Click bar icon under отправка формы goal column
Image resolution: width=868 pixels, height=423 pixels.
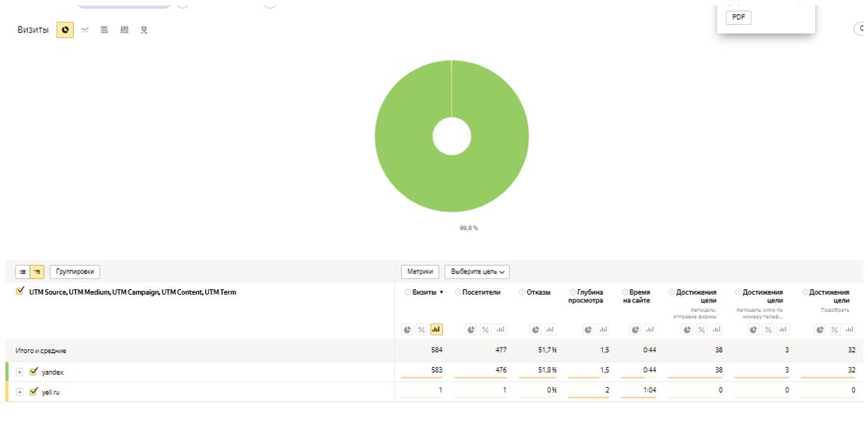[716, 330]
